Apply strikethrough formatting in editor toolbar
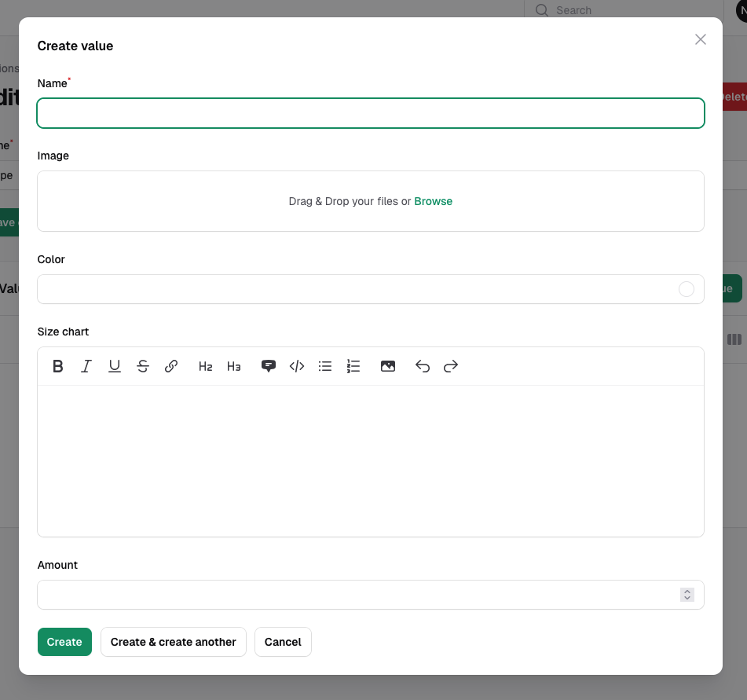This screenshot has width=747, height=700. [x=143, y=366]
